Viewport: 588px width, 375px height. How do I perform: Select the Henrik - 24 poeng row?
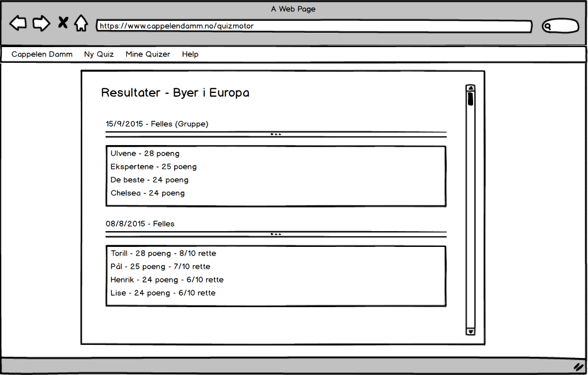coord(276,280)
